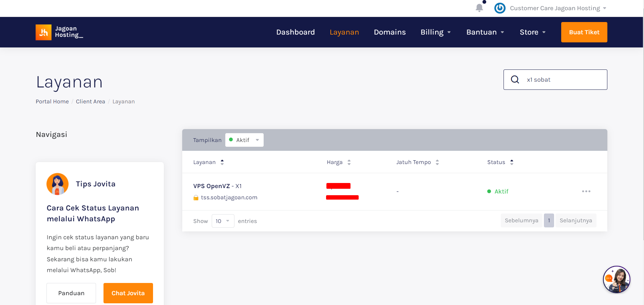644x305 pixels.
Task: Click the tss.sobatjagoan.com domain text
Action: click(x=229, y=198)
